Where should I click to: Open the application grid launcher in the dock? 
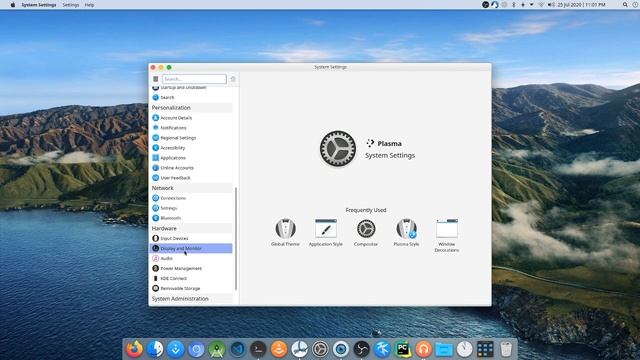485,349
